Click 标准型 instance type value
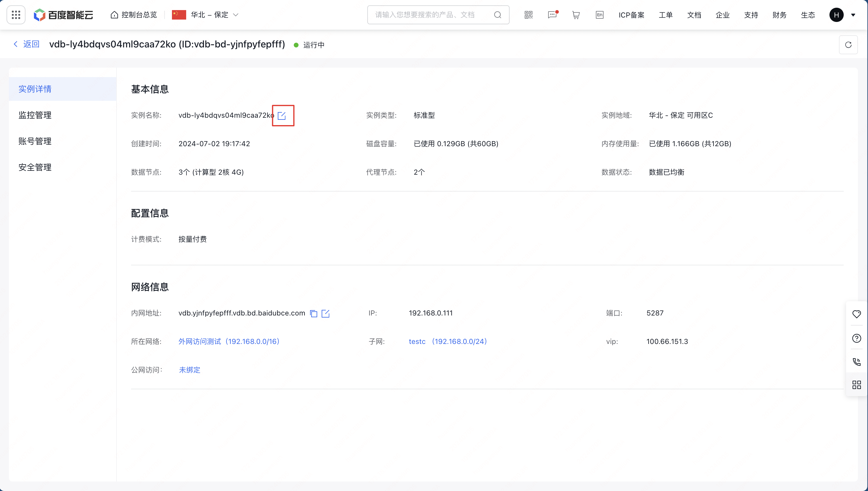This screenshot has height=491, width=868. tap(424, 115)
